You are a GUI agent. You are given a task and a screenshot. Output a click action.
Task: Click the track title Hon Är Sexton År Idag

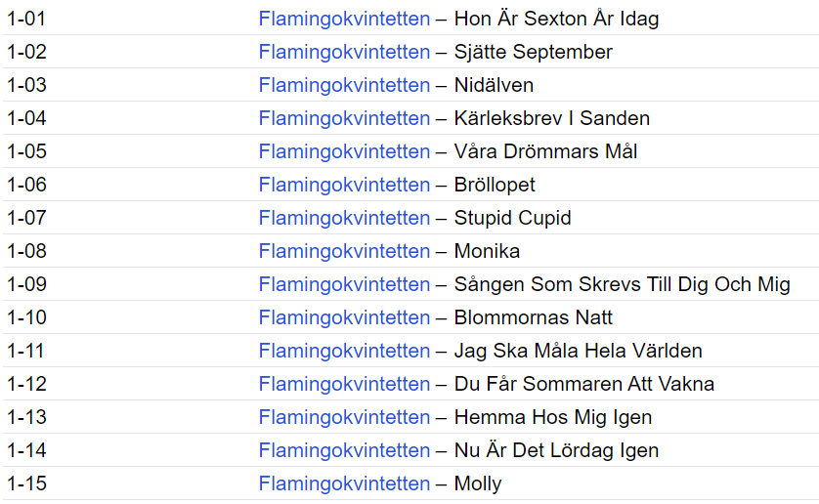(x=556, y=19)
